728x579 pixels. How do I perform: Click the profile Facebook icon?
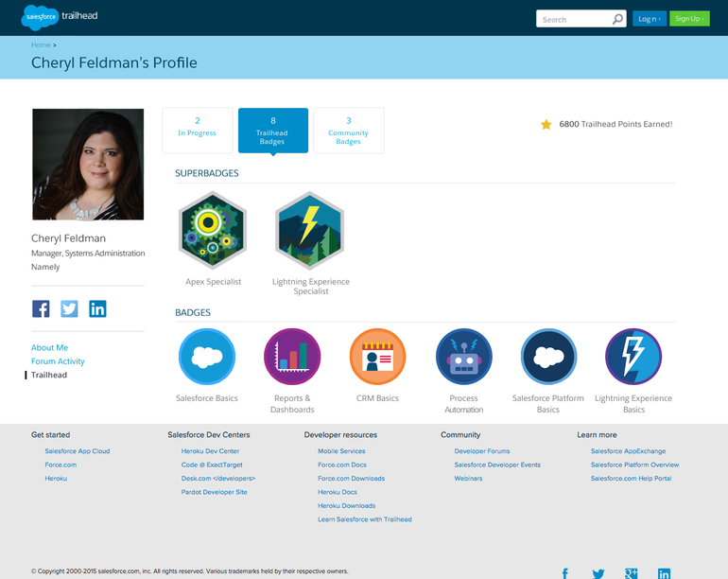tap(41, 308)
